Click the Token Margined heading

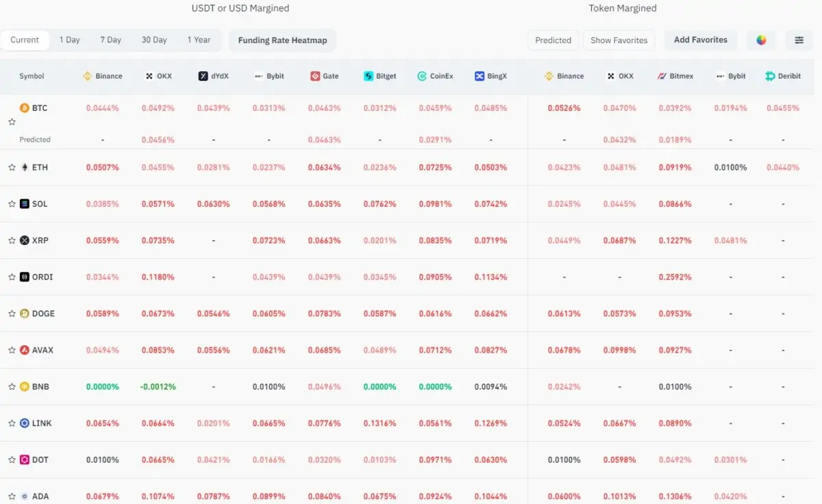click(x=623, y=8)
